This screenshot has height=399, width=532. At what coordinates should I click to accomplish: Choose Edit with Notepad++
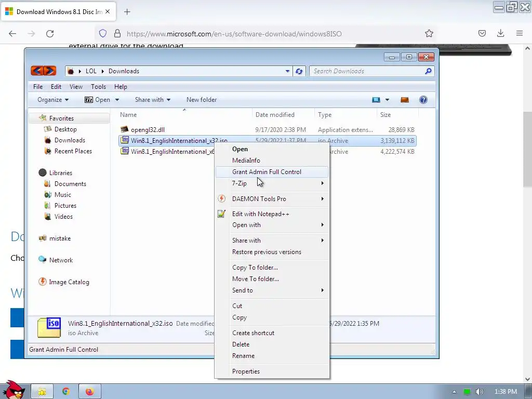coord(272,214)
